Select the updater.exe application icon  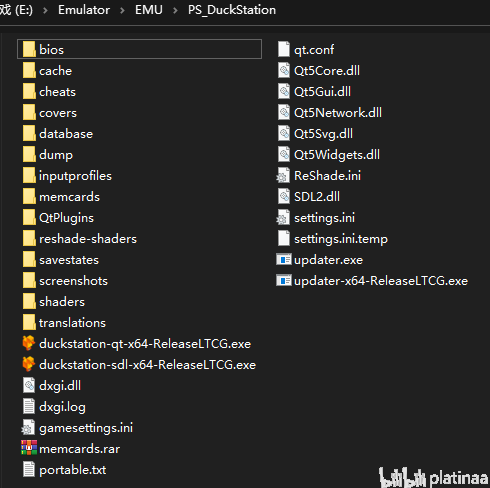(284, 260)
